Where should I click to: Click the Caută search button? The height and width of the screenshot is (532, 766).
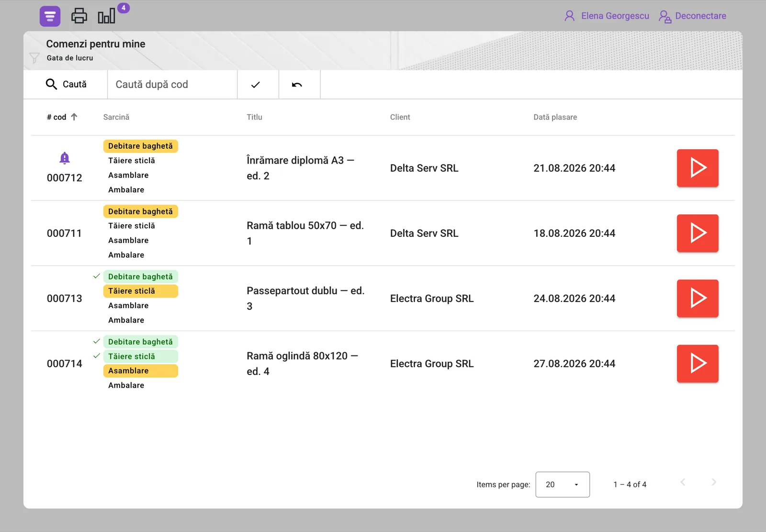click(66, 84)
